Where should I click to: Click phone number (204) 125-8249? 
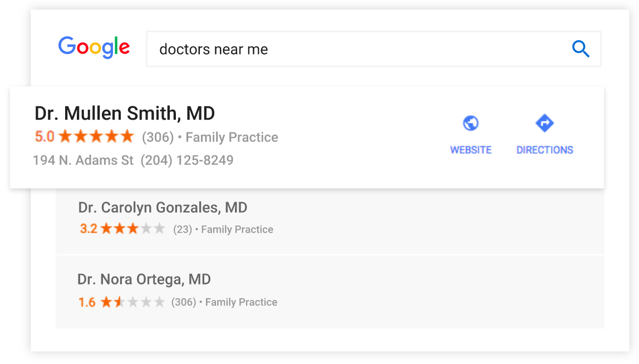[x=187, y=160]
